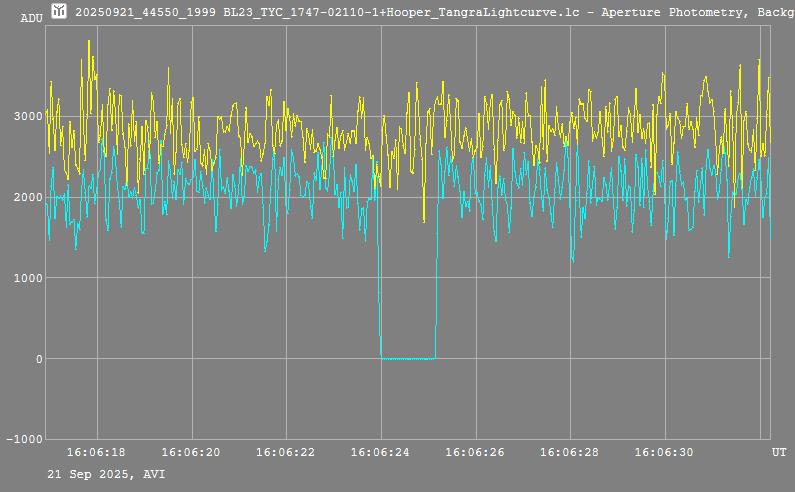
Task: Click the UT label at the time axis end
Action: pos(778,453)
